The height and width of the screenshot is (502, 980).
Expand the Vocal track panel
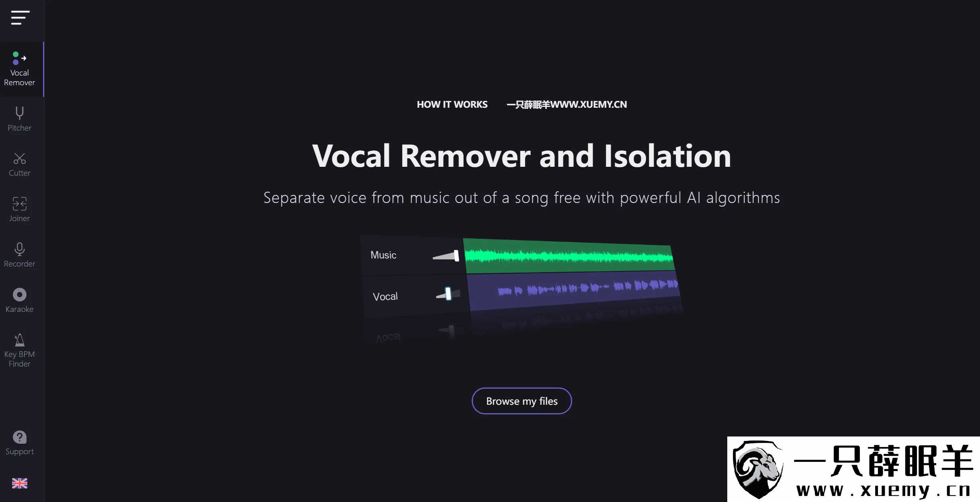pos(385,295)
